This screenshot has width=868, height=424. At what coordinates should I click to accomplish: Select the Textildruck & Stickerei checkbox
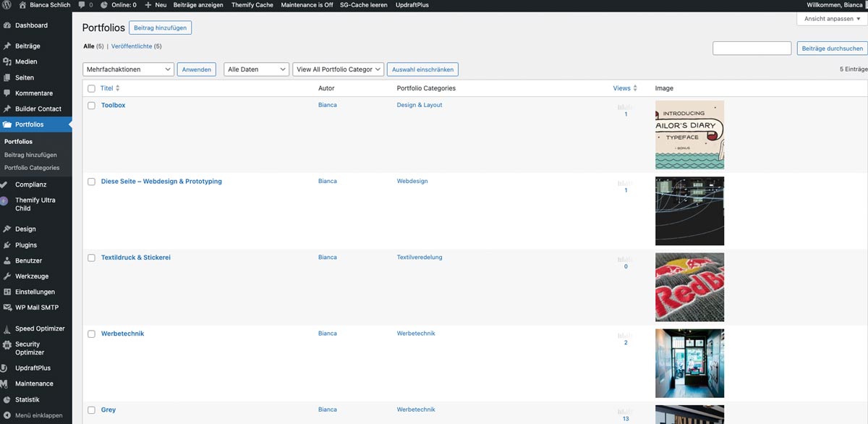[91, 258]
